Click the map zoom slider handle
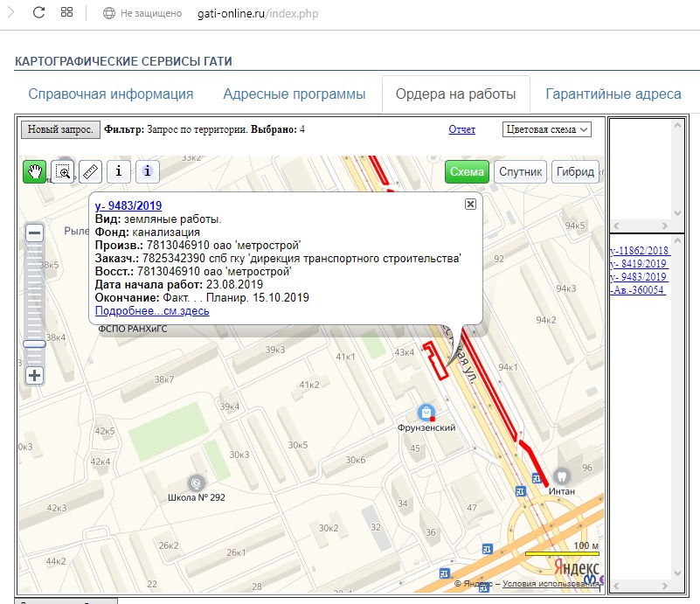The width and height of the screenshot is (700, 604). coord(34,344)
